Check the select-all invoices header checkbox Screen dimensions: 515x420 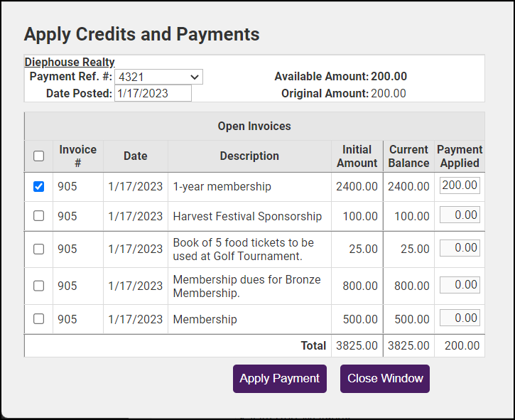click(x=38, y=156)
